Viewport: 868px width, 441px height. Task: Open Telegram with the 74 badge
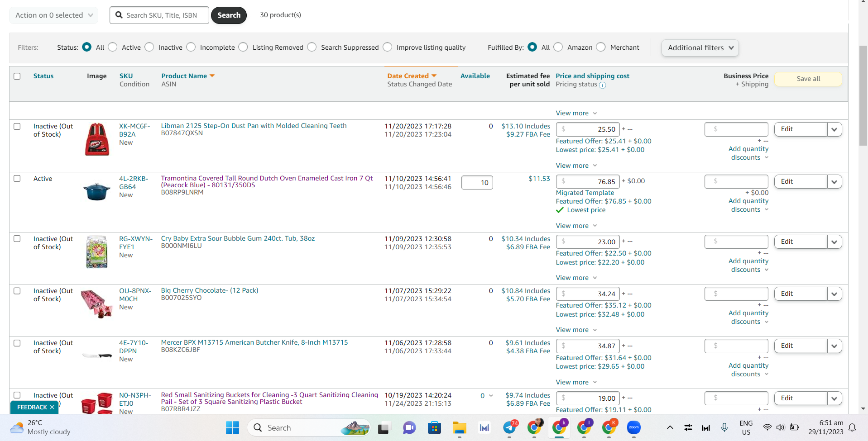(x=510, y=427)
